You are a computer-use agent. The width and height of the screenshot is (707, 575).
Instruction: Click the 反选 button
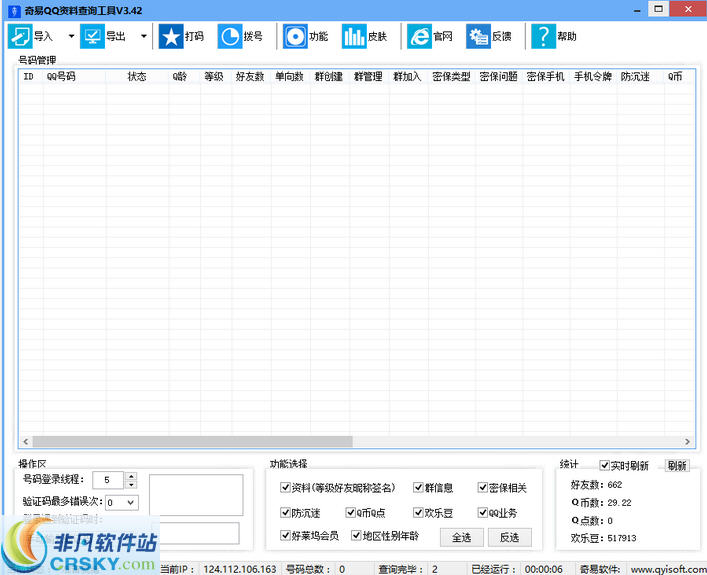pos(510,538)
